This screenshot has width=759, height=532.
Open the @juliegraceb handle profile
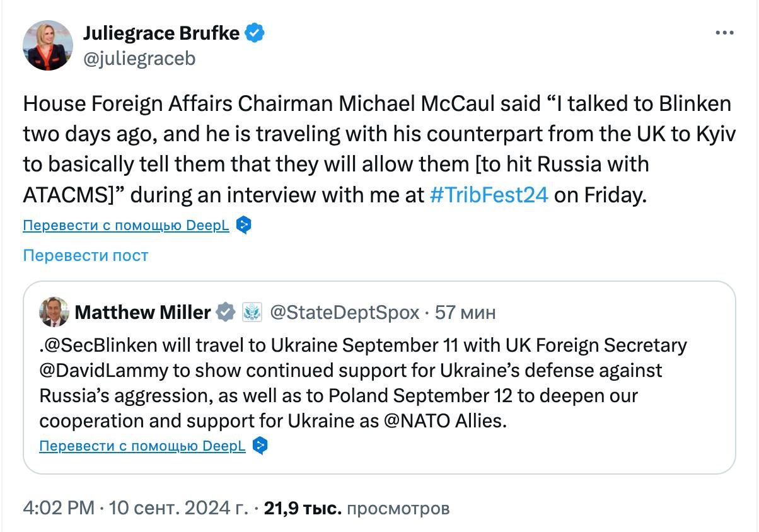tap(139, 59)
